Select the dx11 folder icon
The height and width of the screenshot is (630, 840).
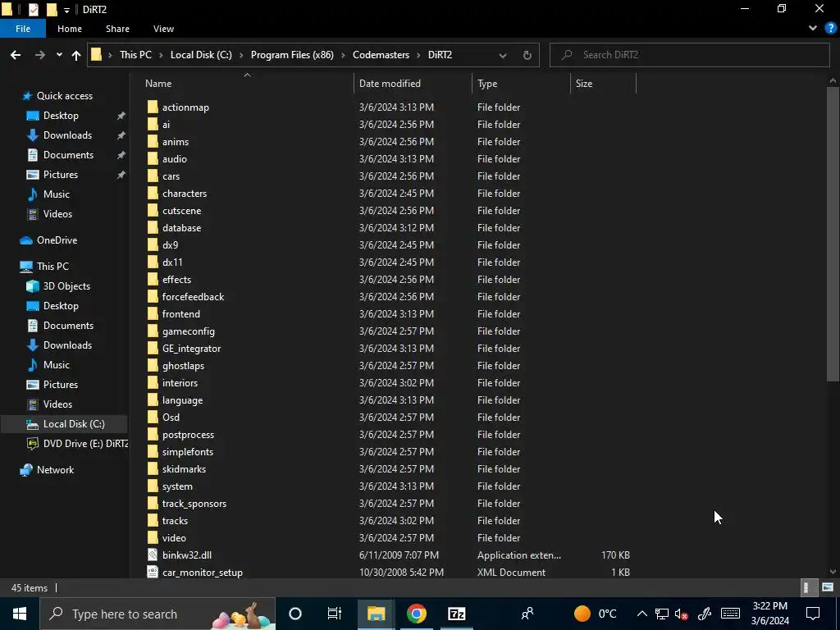[x=153, y=262]
